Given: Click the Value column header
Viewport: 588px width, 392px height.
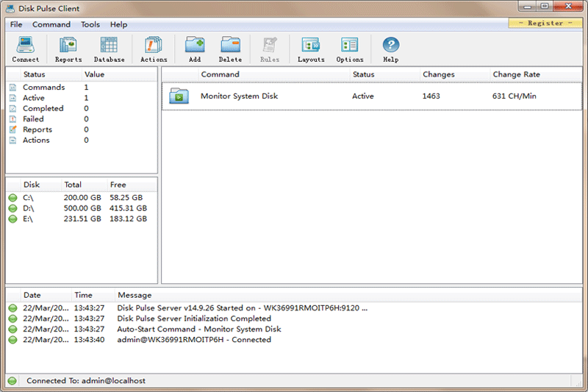Looking at the screenshot, I should click(119, 74).
